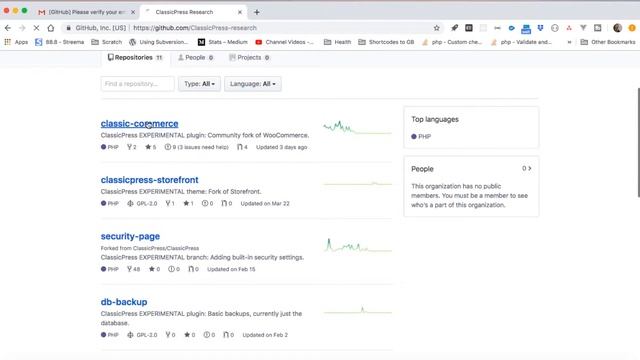Open the Apps grid in bookmarks bar
640x360 pixels.
16,42
